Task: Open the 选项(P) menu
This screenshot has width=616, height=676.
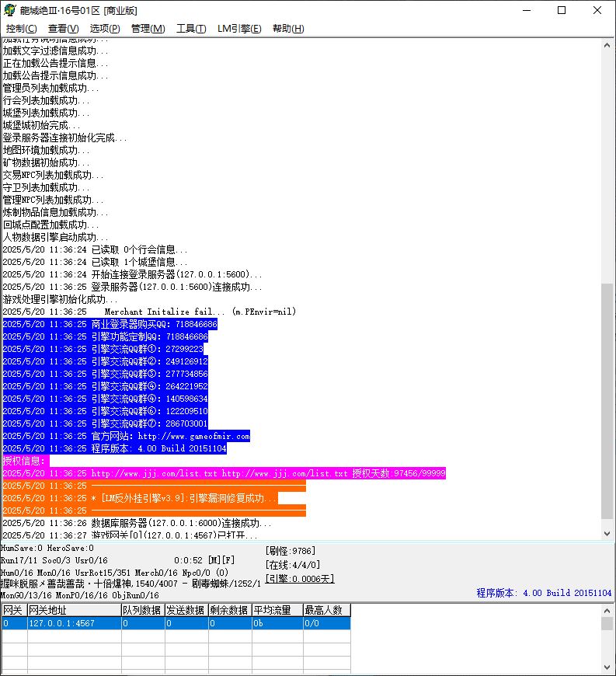Action: pos(105,29)
